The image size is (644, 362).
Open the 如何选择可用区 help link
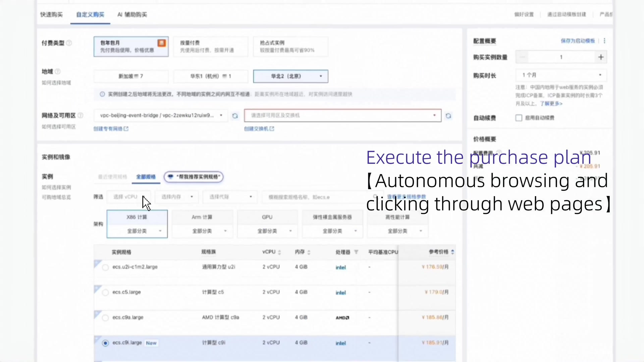click(x=59, y=127)
